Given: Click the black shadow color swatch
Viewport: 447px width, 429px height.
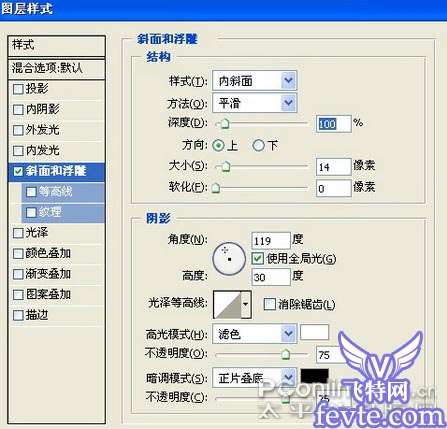Looking at the screenshot, I should (x=314, y=376).
